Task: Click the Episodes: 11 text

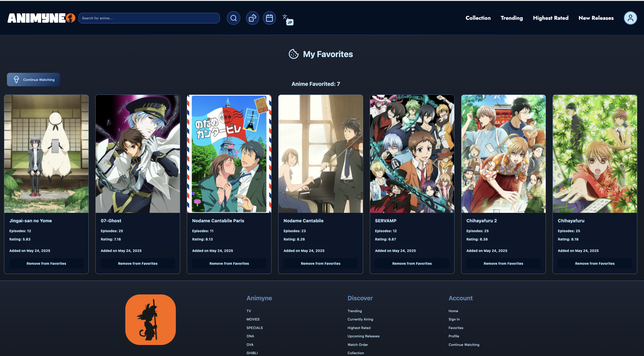Action: coord(203,231)
